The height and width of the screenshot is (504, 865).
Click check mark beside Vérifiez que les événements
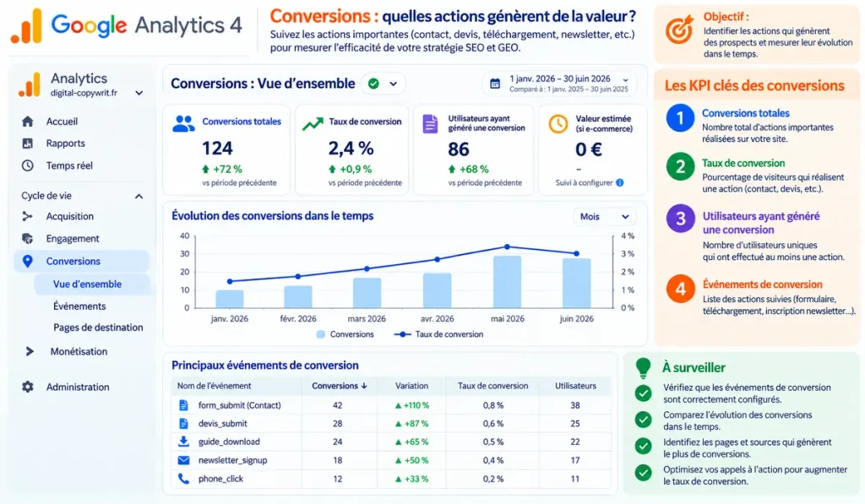tap(643, 393)
